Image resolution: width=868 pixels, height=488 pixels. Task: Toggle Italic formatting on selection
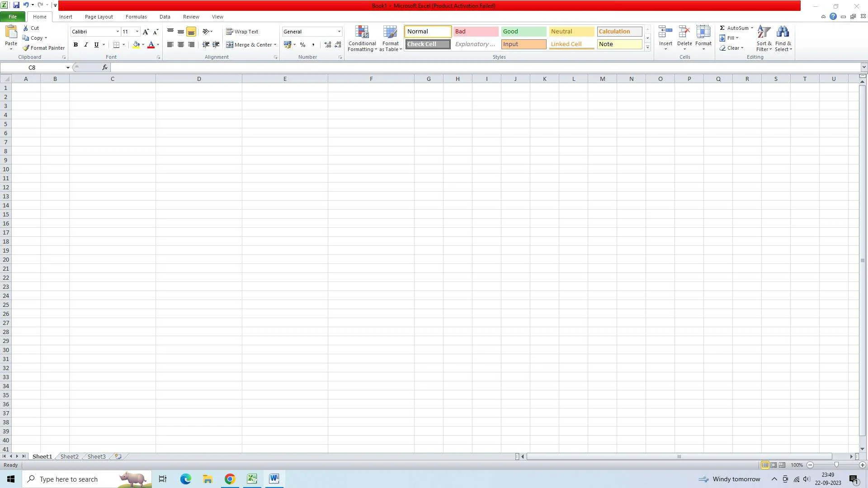pos(85,44)
